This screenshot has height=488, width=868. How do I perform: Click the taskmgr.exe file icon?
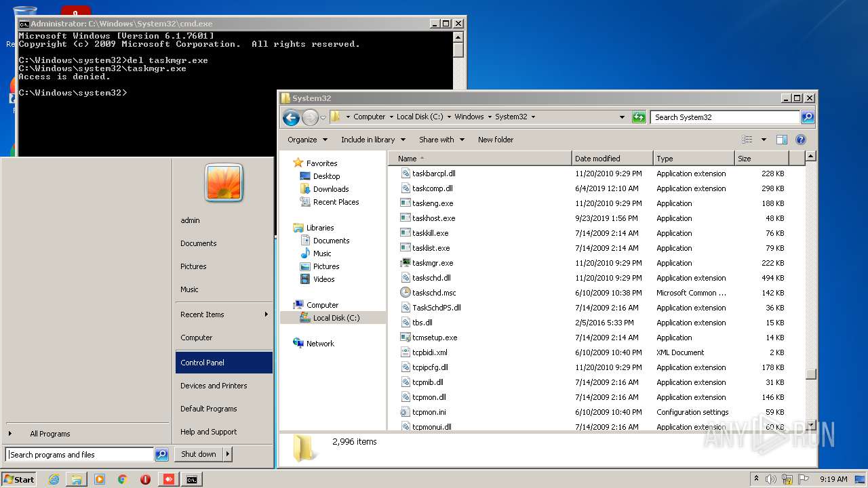coord(406,263)
